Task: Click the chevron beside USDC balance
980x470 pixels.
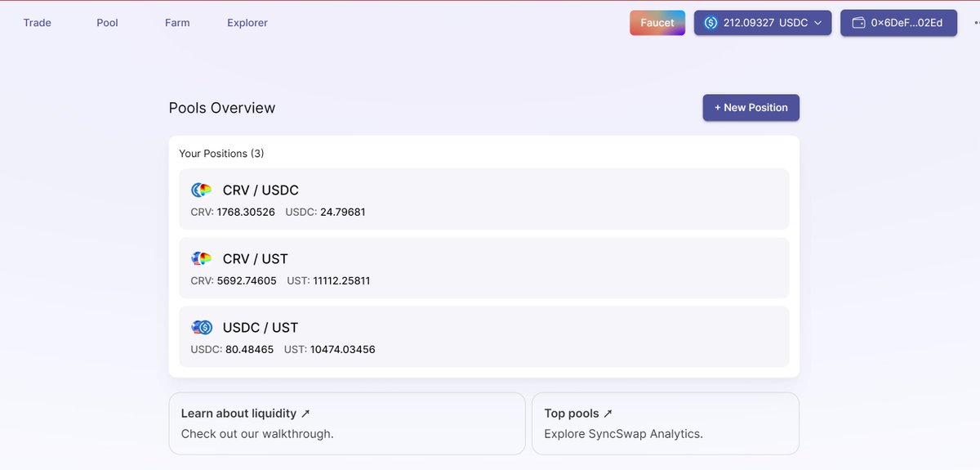Action: pos(817,23)
